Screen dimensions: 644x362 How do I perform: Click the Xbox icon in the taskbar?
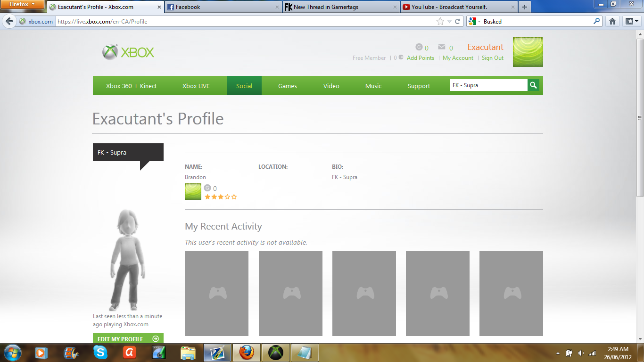point(276,353)
